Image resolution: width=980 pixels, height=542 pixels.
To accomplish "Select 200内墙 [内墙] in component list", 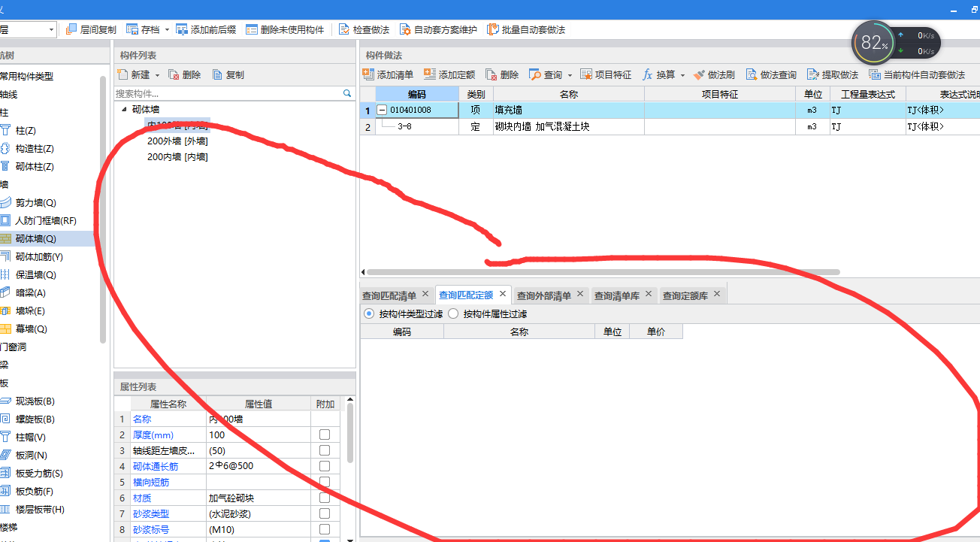I will pos(177,156).
